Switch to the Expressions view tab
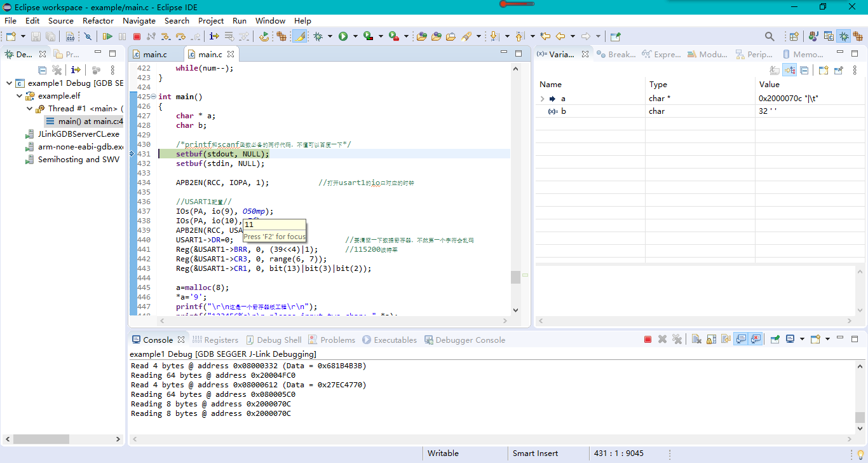 tap(661, 54)
